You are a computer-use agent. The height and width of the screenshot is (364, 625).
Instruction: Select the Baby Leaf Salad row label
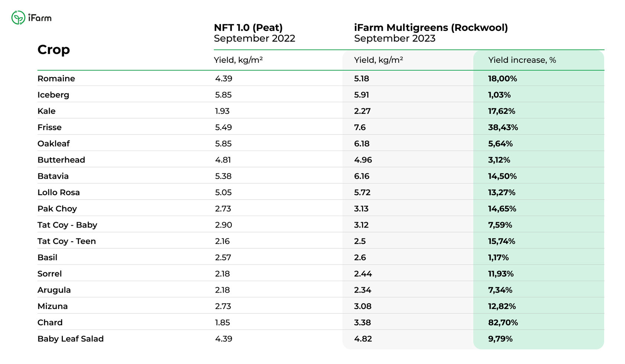coord(71,339)
